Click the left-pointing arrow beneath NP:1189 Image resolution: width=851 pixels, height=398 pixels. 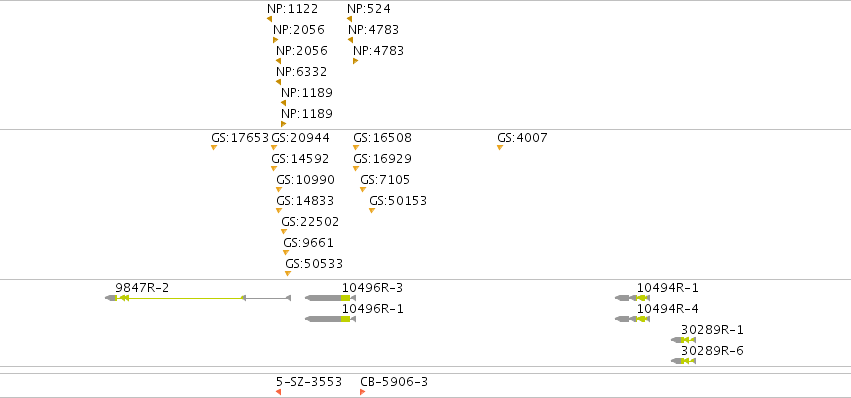pos(283,103)
